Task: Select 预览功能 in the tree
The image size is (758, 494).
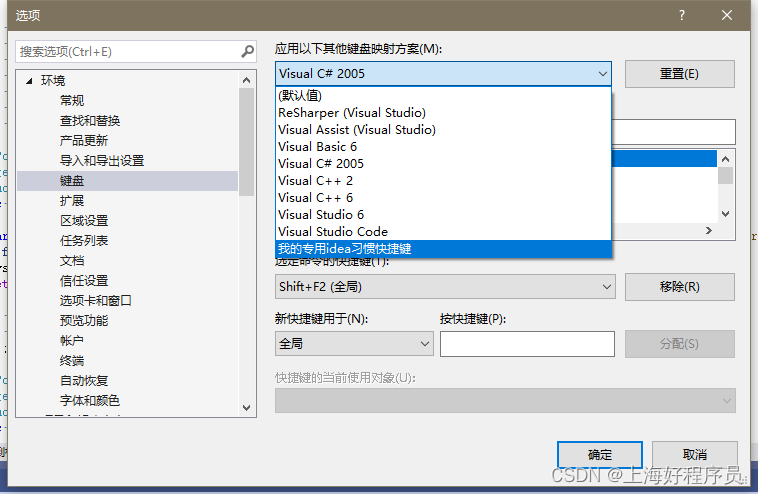Action: (x=84, y=321)
